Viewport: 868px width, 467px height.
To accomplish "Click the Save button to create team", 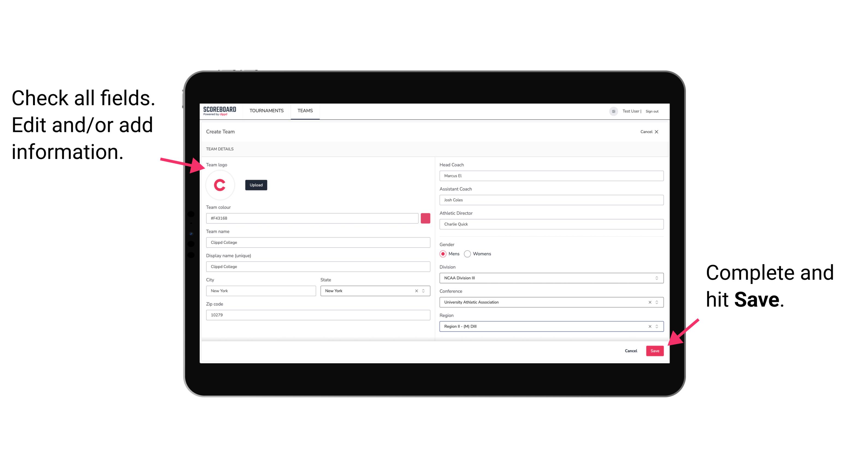I will click(655, 351).
